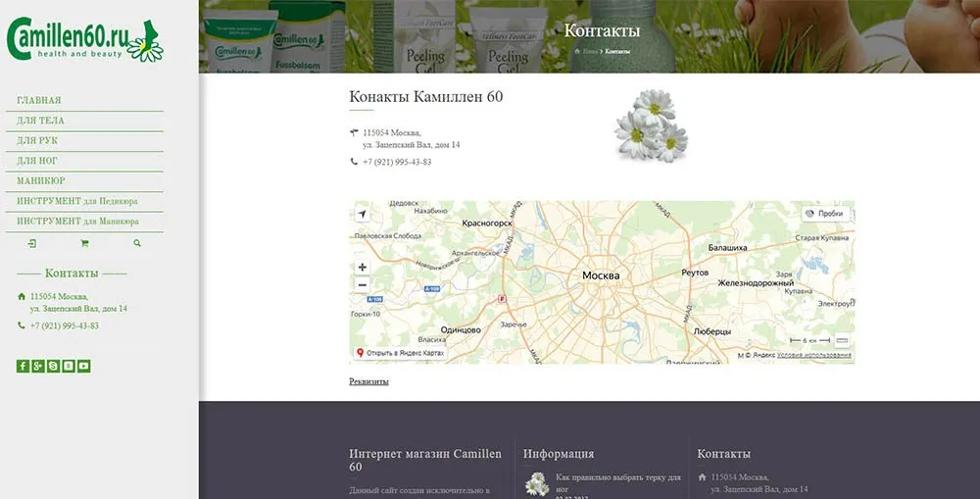This screenshot has width=980, height=499.
Task: Click the map geolocation arrow button
Action: point(363,214)
